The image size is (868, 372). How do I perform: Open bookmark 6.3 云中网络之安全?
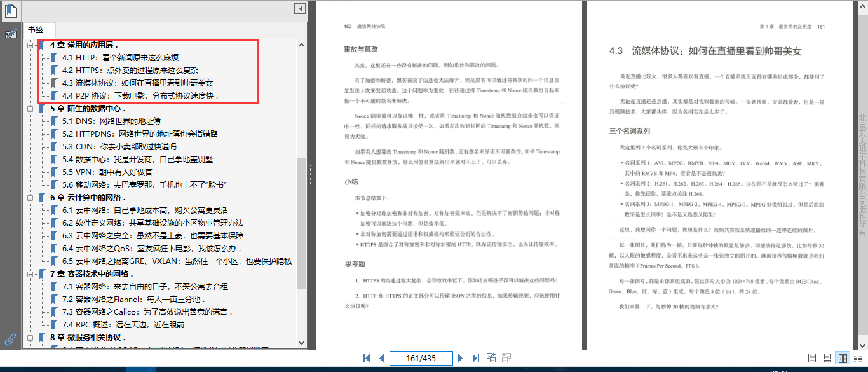coord(153,236)
